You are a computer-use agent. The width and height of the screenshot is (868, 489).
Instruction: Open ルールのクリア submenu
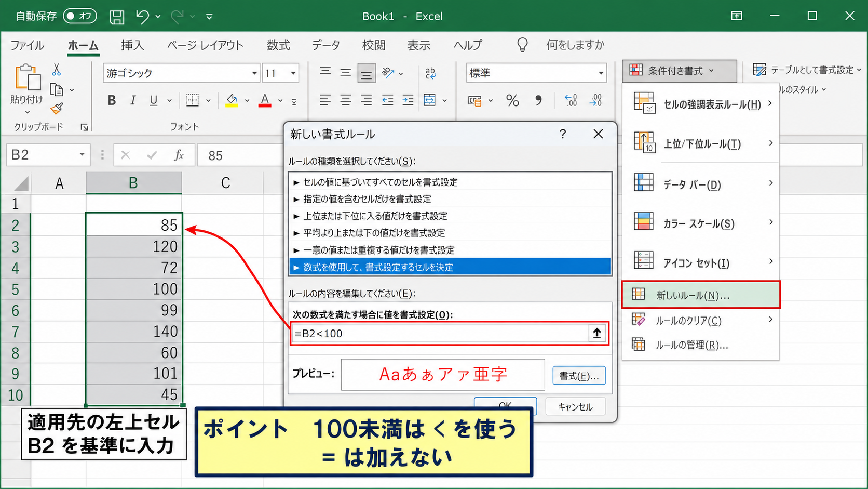[x=701, y=320]
